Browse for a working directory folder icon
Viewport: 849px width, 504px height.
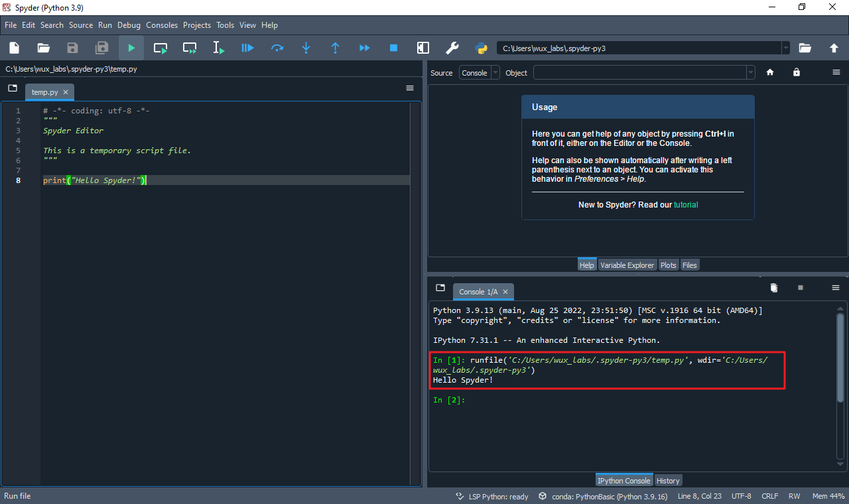805,48
